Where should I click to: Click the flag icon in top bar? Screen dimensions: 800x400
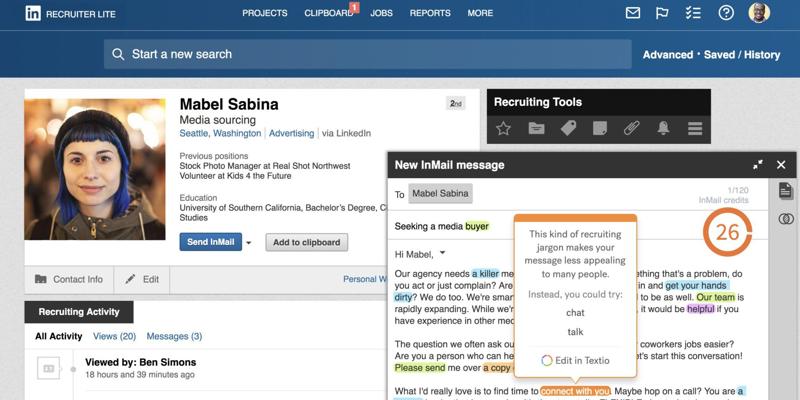click(662, 13)
